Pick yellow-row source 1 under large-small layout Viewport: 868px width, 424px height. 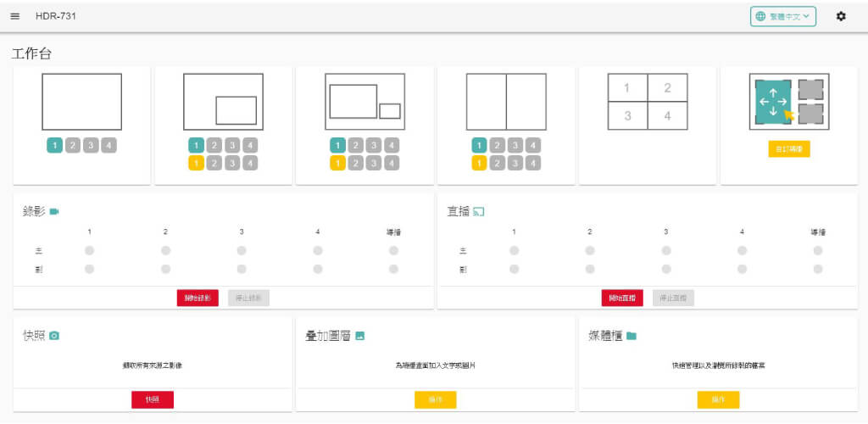tap(337, 164)
